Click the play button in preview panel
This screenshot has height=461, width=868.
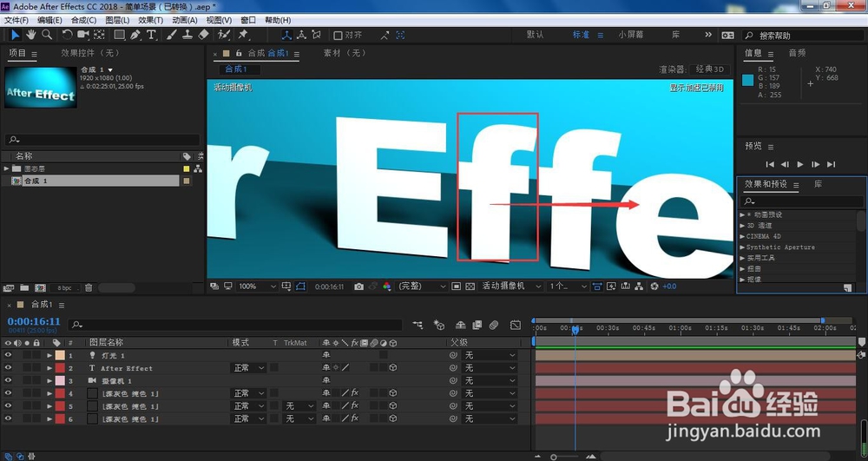(800, 164)
